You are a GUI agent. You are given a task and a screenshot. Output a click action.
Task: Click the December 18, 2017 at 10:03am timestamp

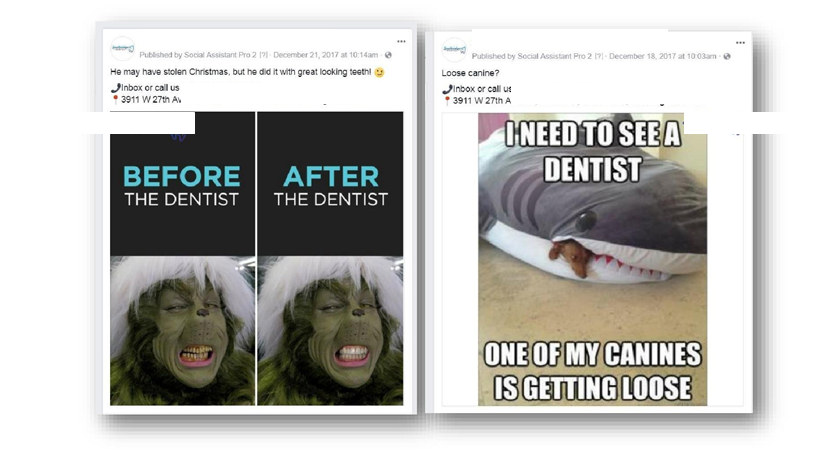pyautogui.click(x=663, y=56)
